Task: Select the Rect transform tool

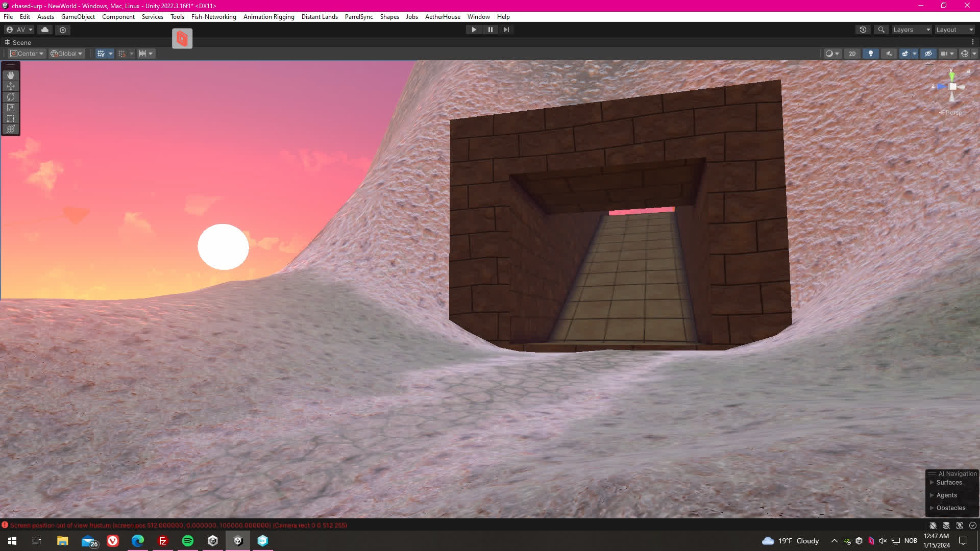Action: click(x=11, y=118)
